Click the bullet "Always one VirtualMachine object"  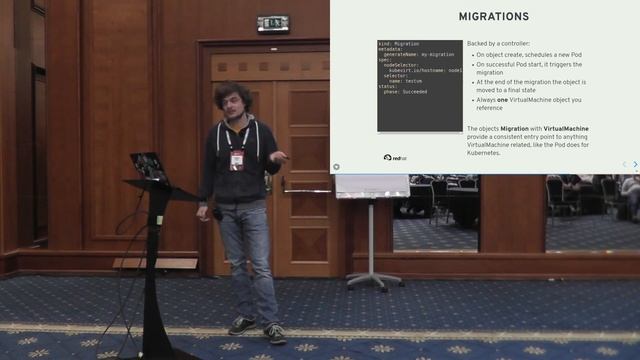[x=529, y=104]
